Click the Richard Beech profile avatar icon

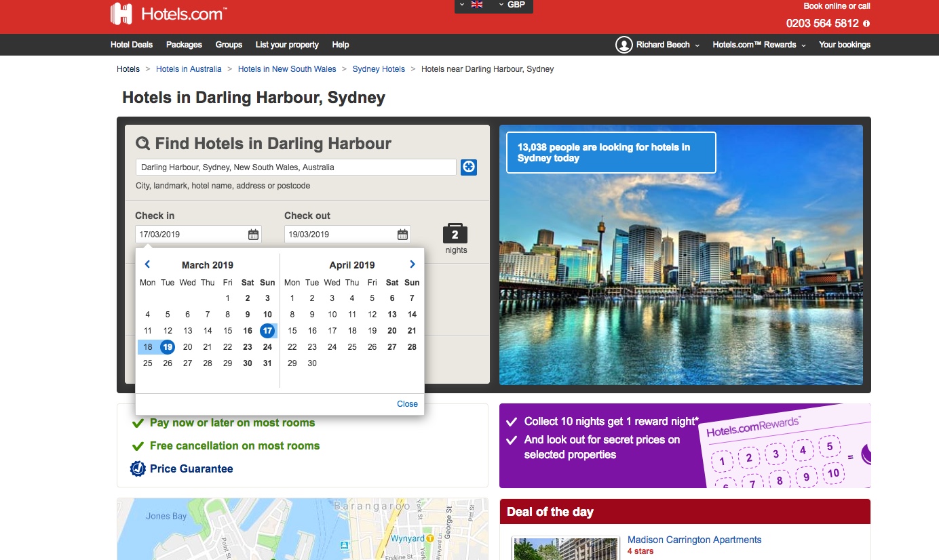click(x=624, y=45)
